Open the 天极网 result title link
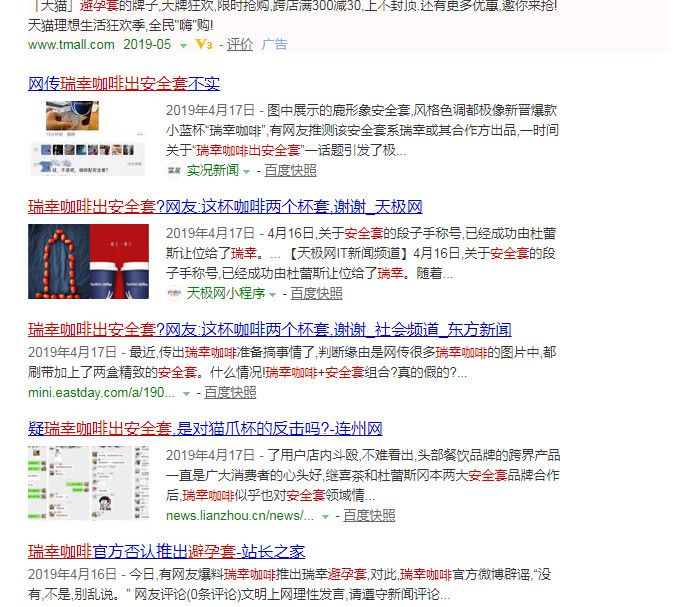Viewport: 676px width, 607px height. 225,207
